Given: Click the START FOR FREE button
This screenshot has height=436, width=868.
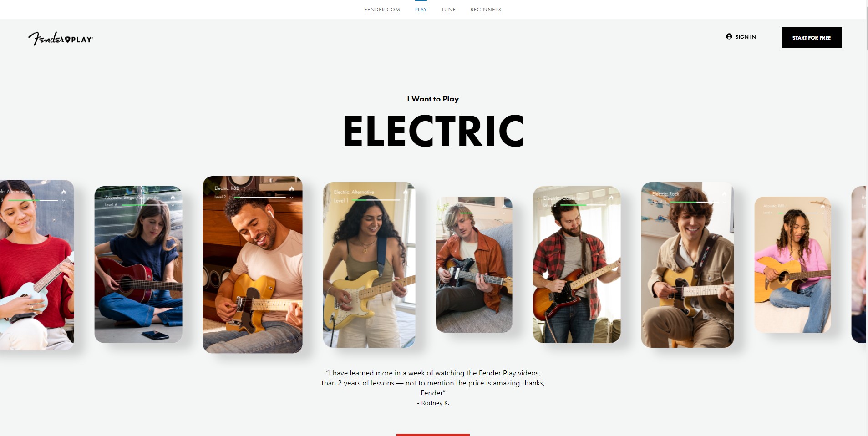Looking at the screenshot, I should 811,37.
